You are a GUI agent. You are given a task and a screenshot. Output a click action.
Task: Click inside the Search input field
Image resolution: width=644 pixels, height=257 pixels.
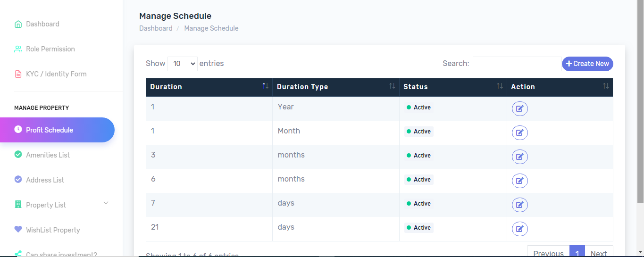(517, 64)
